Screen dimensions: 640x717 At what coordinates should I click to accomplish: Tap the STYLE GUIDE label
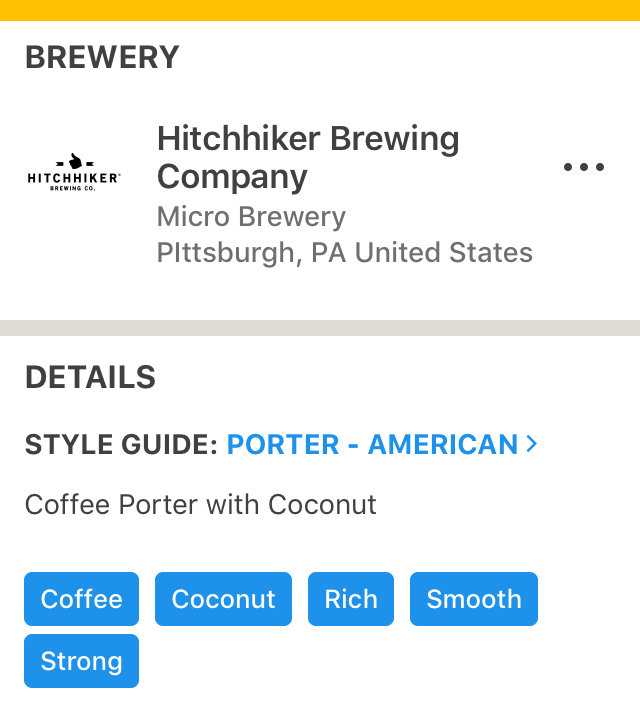(122, 444)
